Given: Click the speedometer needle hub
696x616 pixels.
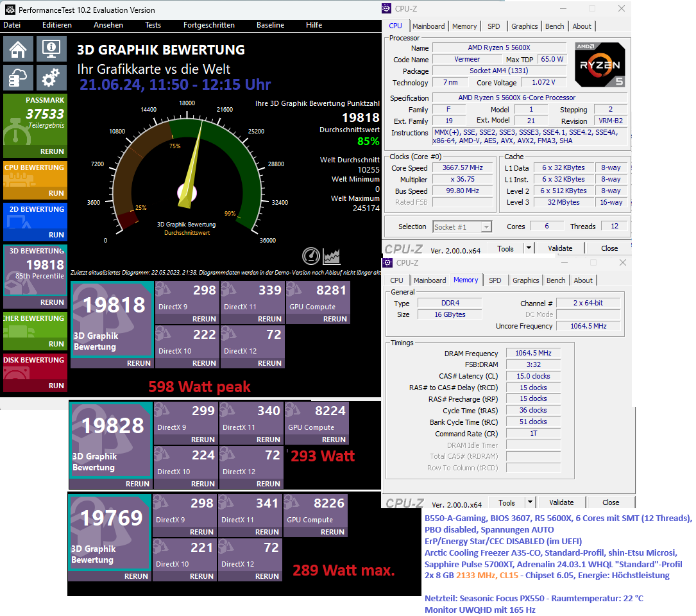Looking at the screenshot, I should tap(187, 193).
